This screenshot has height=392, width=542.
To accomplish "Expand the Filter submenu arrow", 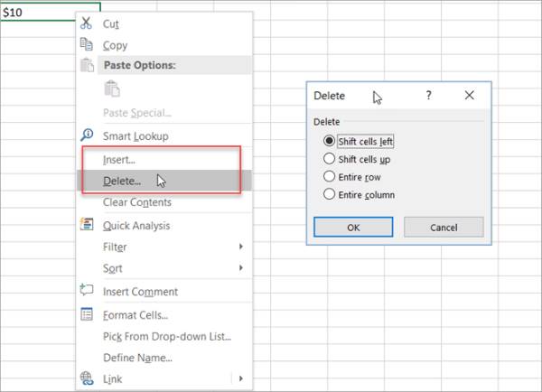I will (241, 247).
